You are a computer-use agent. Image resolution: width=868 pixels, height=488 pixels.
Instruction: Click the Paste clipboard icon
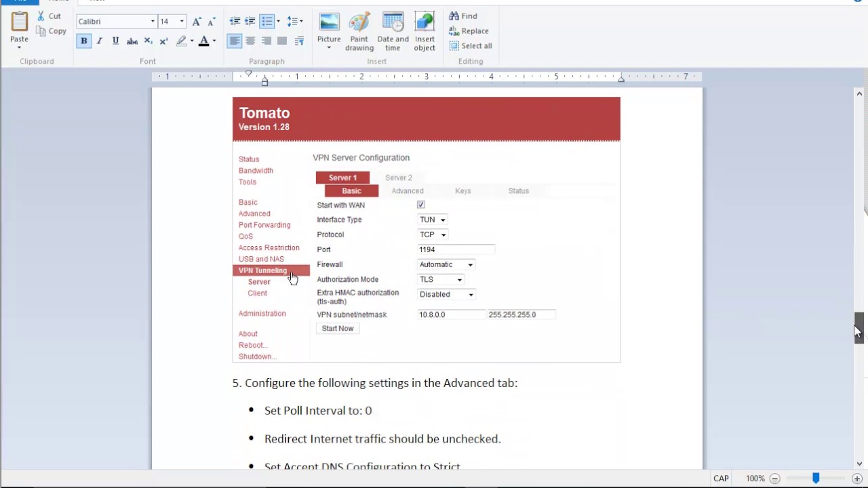[20, 22]
